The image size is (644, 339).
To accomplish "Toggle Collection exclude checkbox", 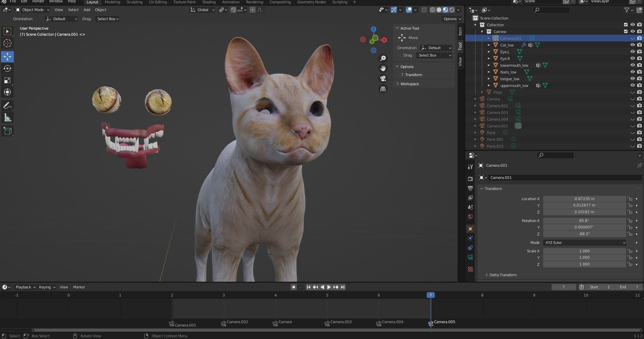I will click(x=626, y=25).
